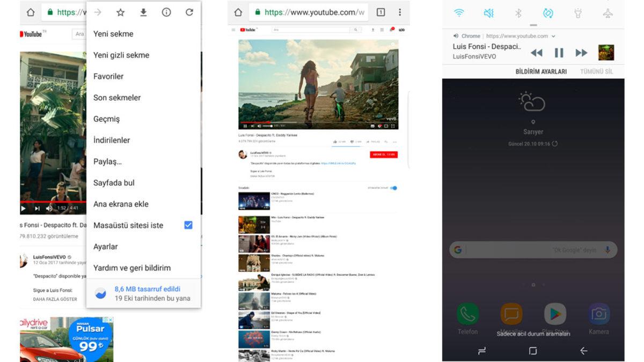Clear all notifications with TÜMÜNÜ SİL
The image size is (644, 362).
(x=598, y=70)
